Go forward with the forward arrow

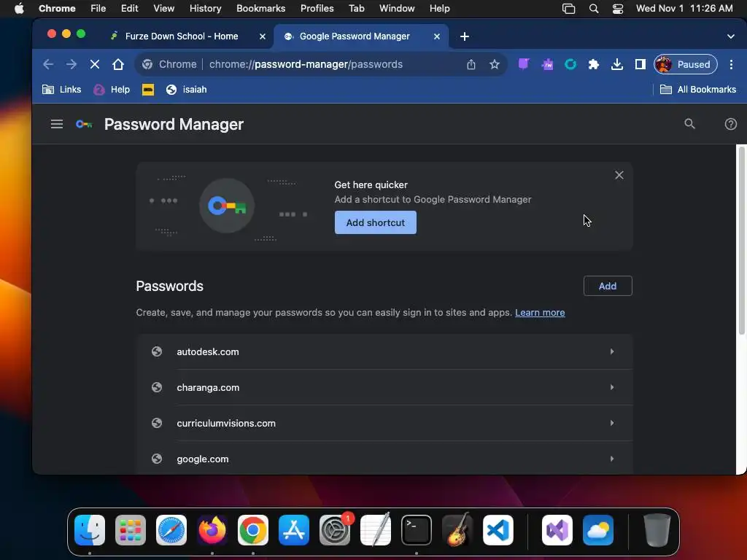71,64
